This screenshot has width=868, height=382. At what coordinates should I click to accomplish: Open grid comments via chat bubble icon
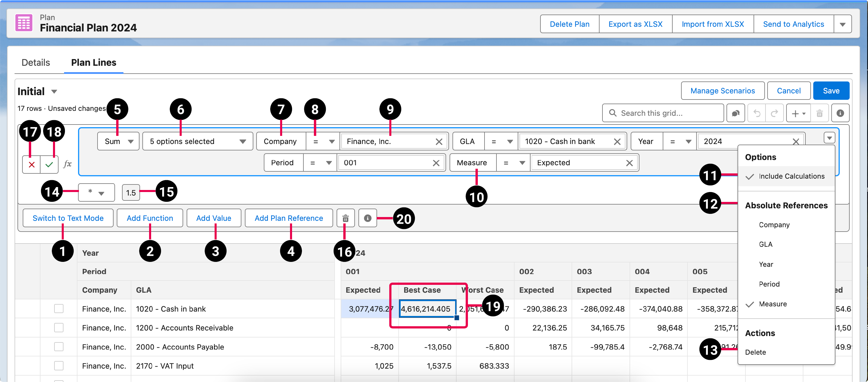pyautogui.click(x=736, y=113)
